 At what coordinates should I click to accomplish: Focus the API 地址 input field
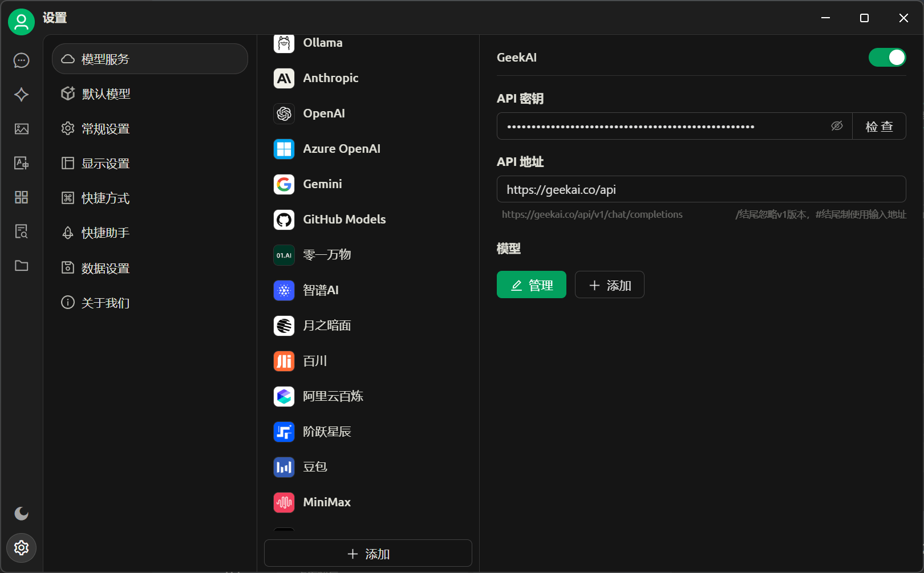coord(701,189)
